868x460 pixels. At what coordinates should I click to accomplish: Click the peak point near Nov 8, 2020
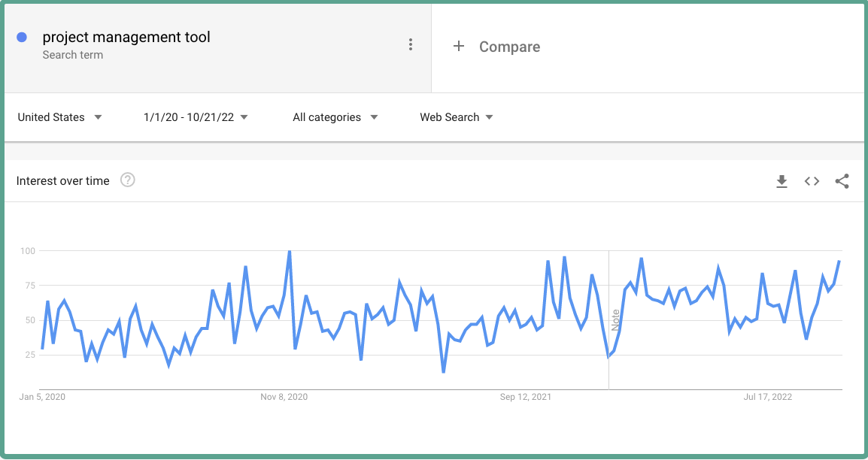pos(290,251)
